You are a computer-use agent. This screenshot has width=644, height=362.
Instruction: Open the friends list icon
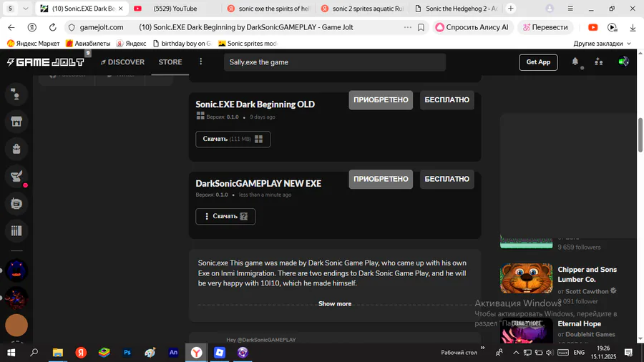pyautogui.click(x=599, y=62)
